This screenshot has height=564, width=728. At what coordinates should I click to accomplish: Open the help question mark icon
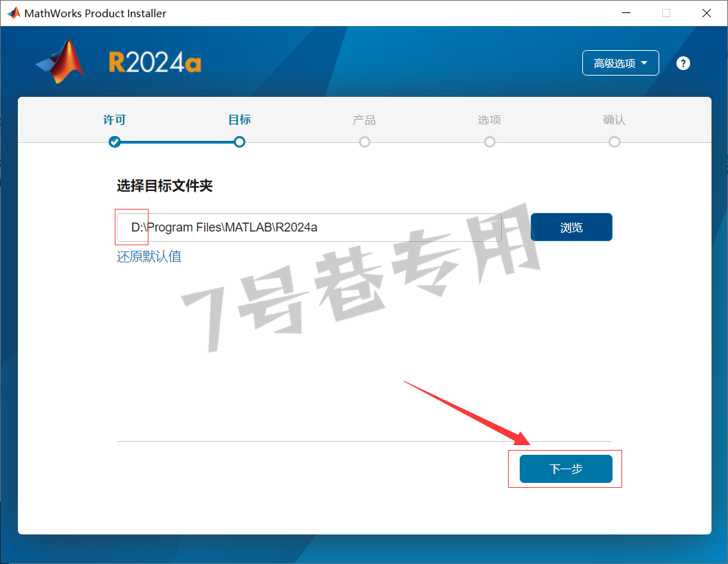click(x=683, y=63)
